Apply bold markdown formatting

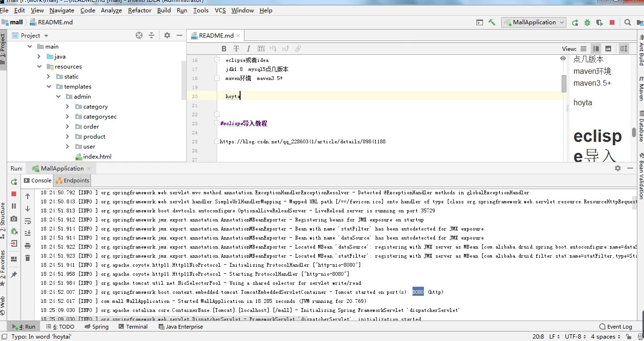(224, 49)
